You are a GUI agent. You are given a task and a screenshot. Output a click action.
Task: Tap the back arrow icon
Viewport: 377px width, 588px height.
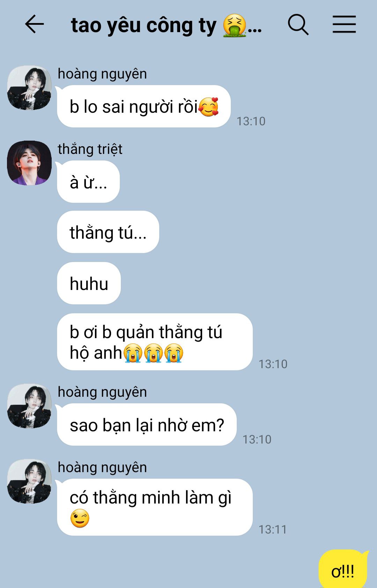point(34,24)
